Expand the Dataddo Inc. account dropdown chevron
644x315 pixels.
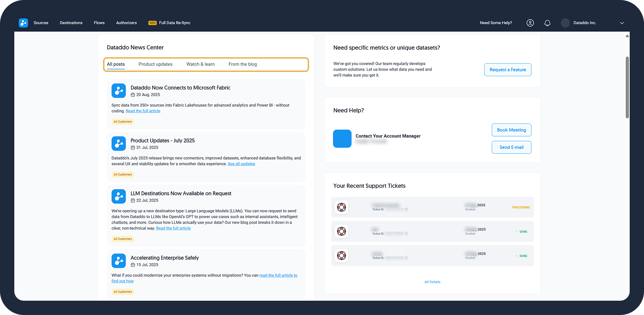pos(622,23)
